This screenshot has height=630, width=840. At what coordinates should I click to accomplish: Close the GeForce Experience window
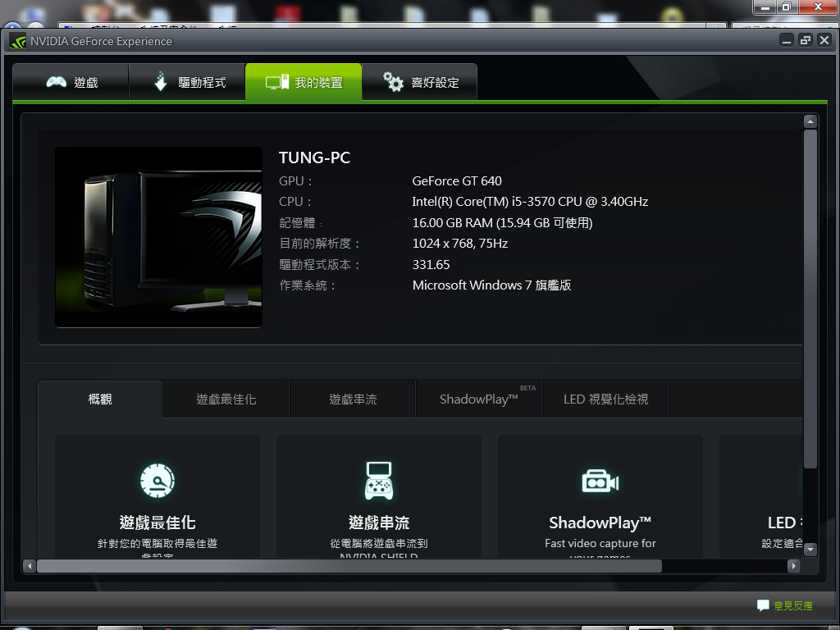tap(824, 40)
